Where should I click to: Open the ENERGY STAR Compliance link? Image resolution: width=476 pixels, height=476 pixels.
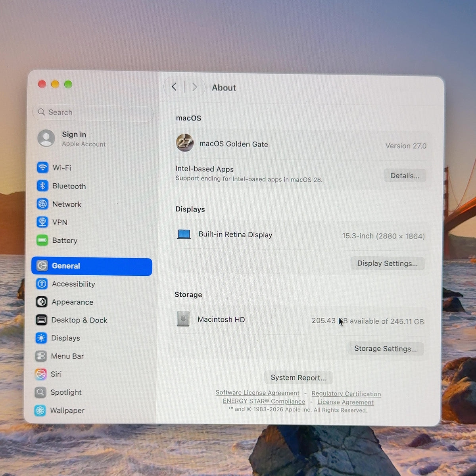[x=264, y=401]
